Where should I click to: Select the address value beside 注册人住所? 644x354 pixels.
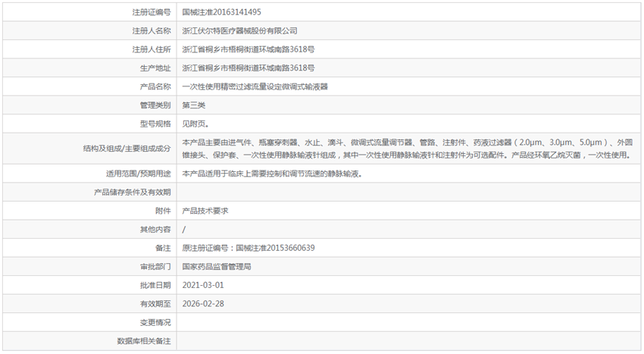tap(249, 49)
